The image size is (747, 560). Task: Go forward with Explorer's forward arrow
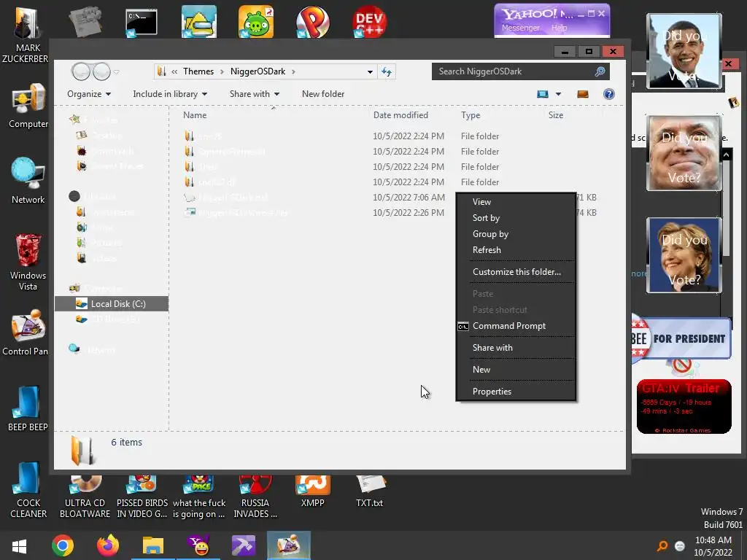(101, 71)
